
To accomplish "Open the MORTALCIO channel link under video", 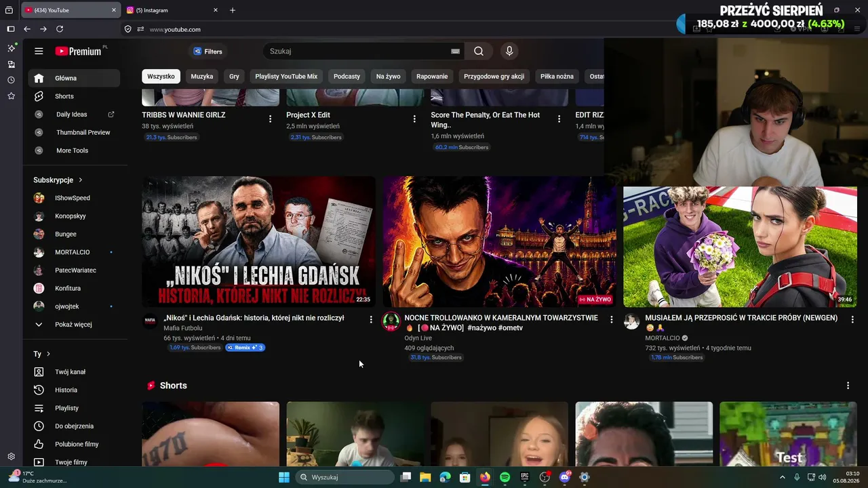I will (663, 338).
